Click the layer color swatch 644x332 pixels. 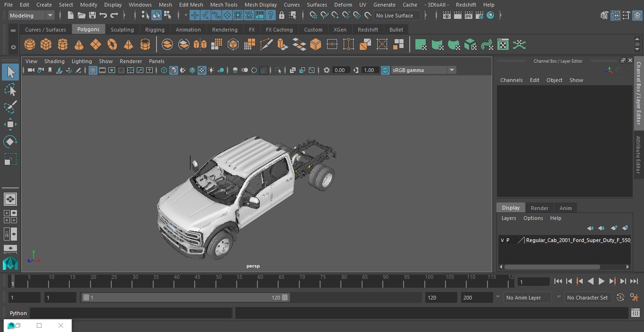point(521,240)
